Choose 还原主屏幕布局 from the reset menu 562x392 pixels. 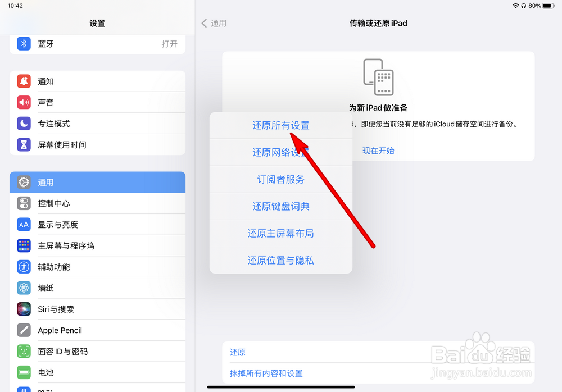(280, 233)
